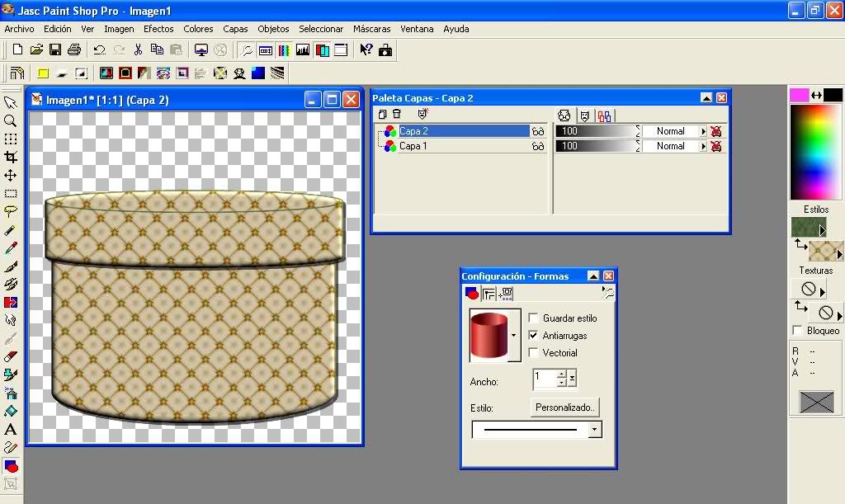Click the Print icon in the toolbar
The height and width of the screenshot is (504, 845).
(x=73, y=50)
